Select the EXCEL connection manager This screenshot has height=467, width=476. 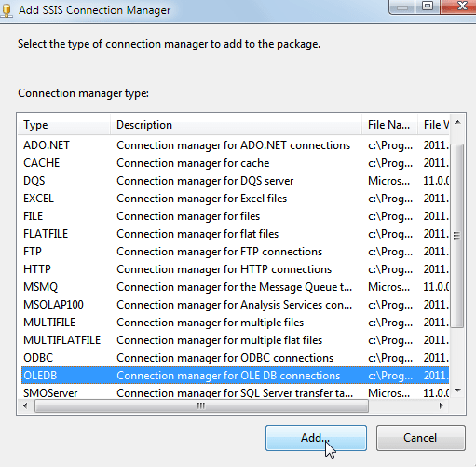pos(235,199)
